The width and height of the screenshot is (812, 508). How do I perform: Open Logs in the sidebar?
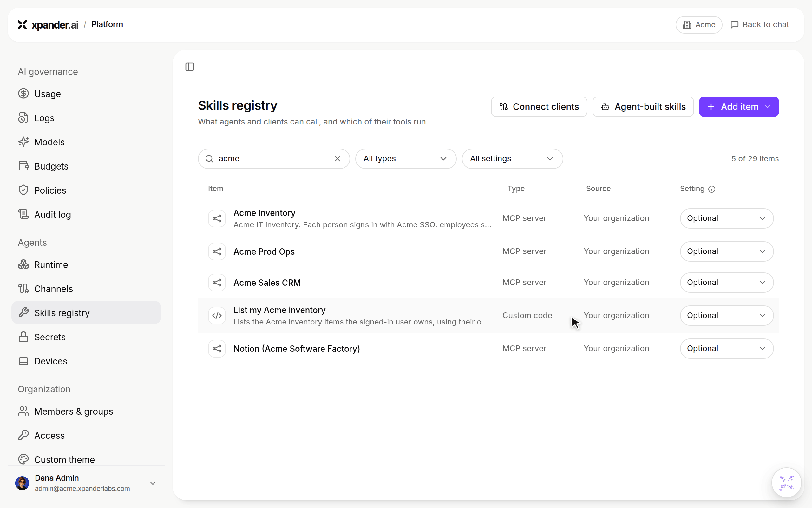click(x=86, y=118)
